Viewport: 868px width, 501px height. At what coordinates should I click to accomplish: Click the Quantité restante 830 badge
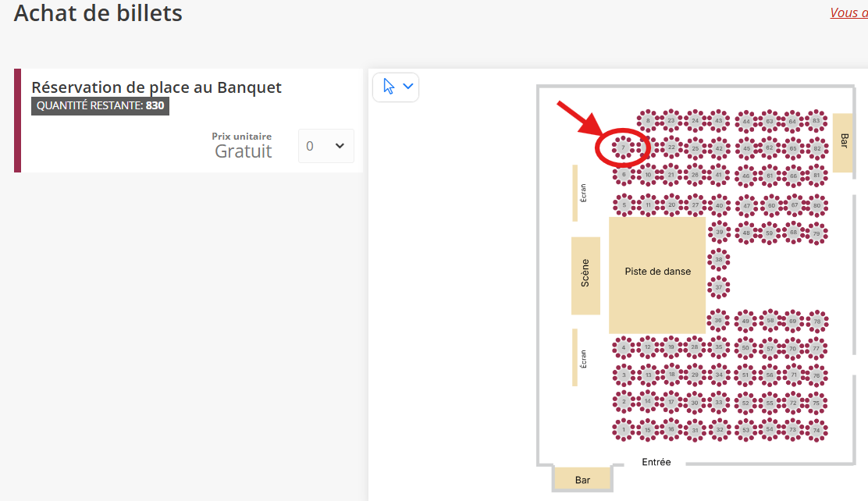tap(100, 105)
